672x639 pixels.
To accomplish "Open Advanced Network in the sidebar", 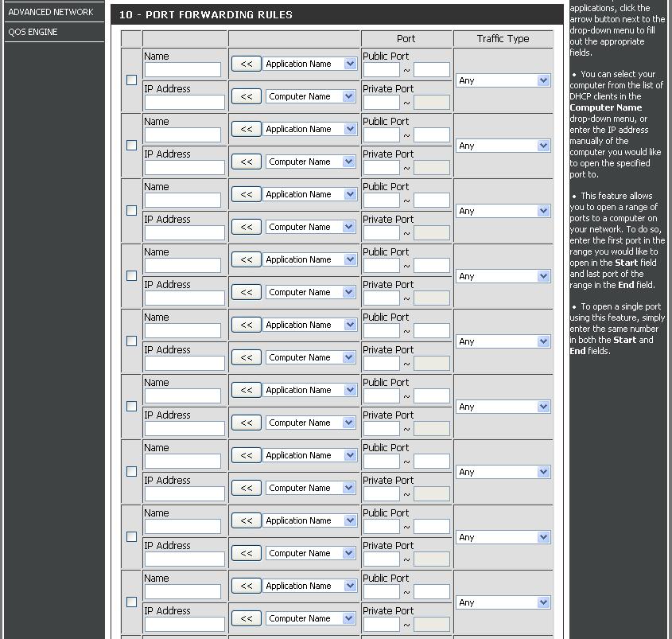I will tap(51, 12).
